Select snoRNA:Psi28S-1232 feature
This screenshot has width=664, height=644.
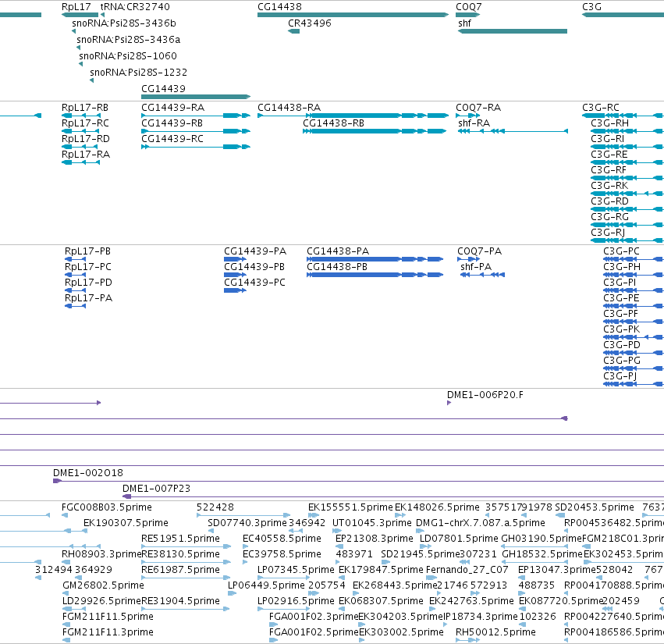(x=91, y=80)
